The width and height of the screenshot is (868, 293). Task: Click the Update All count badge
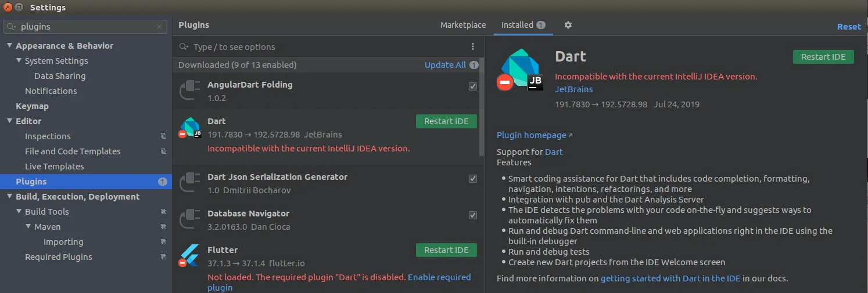pyautogui.click(x=474, y=65)
